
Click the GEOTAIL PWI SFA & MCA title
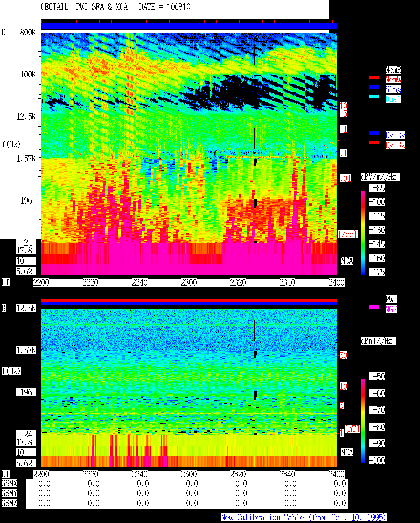click(x=84, y=7)
